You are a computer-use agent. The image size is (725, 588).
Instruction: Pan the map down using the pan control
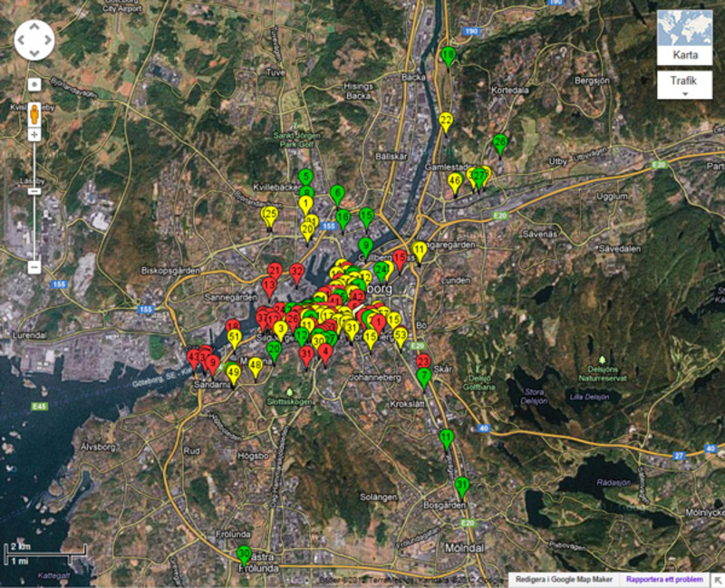(x=34, y=53)
